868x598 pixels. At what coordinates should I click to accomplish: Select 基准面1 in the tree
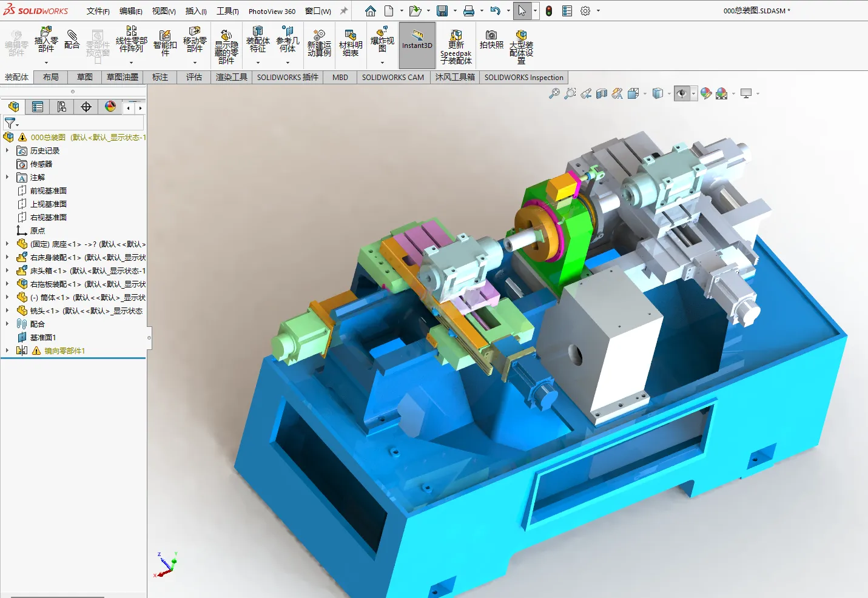tap(43, 337)
